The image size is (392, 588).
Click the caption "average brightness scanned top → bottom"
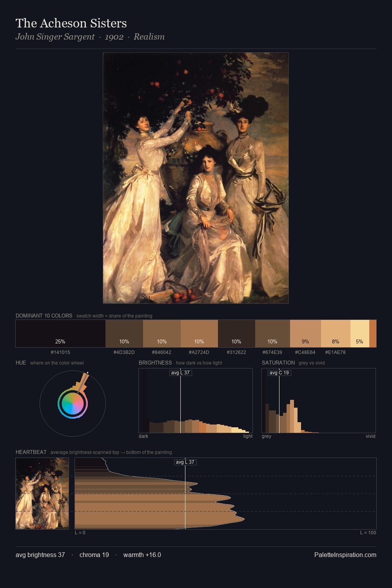coord(111,452)
